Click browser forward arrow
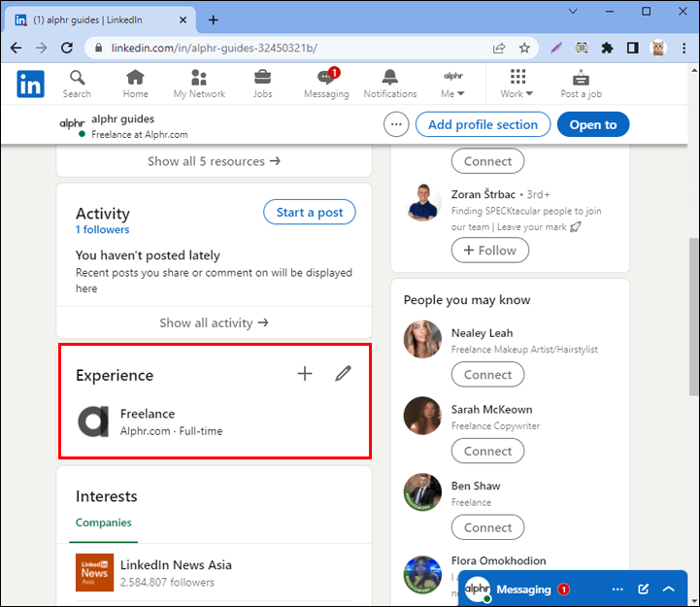The image size is (700, 607). click(42, 48)
